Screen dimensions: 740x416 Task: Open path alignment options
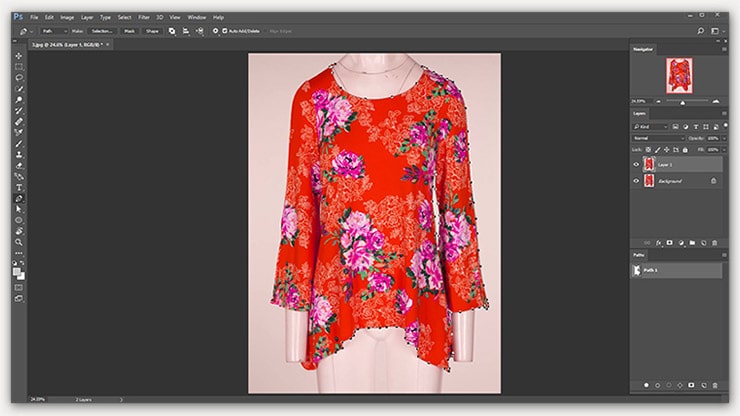point(186,31)
